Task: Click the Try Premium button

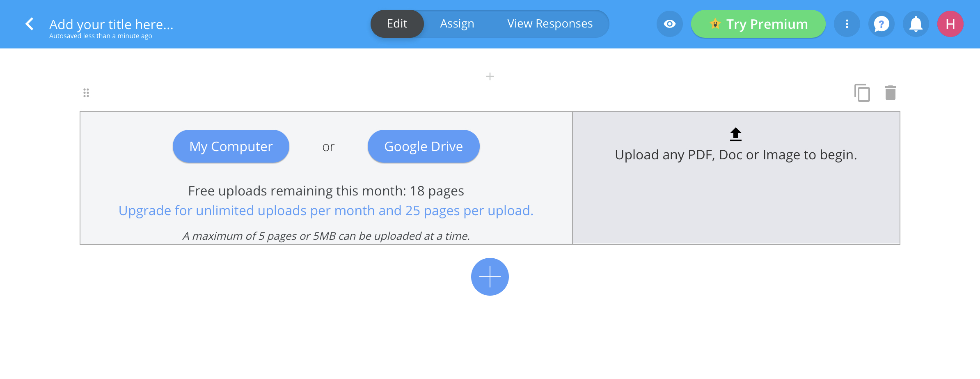Action: click(x=758, y=24)
